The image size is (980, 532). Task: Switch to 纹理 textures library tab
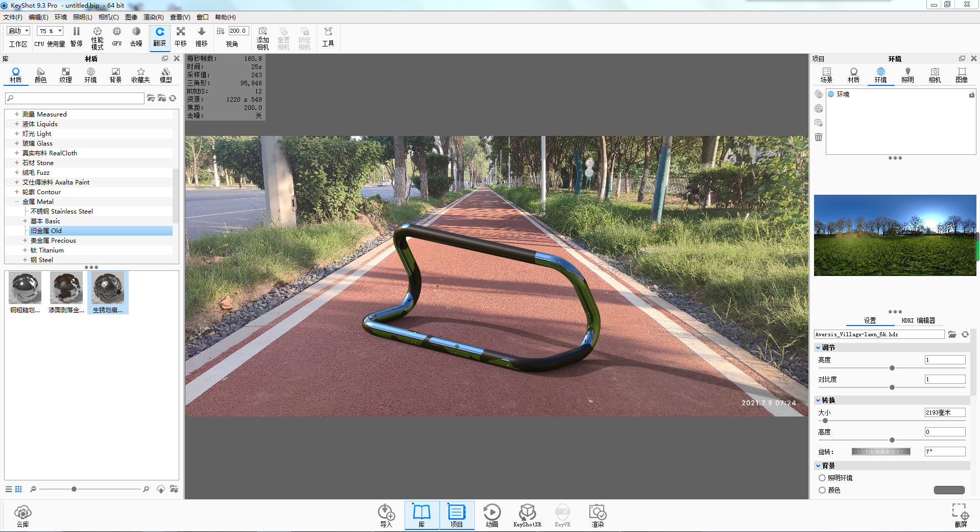65,75
